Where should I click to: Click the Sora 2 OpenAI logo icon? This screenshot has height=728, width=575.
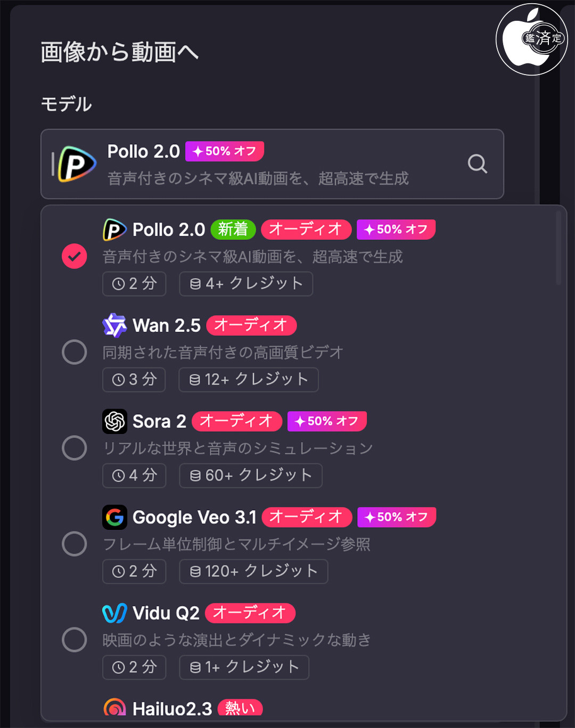(x=114, y=421)
